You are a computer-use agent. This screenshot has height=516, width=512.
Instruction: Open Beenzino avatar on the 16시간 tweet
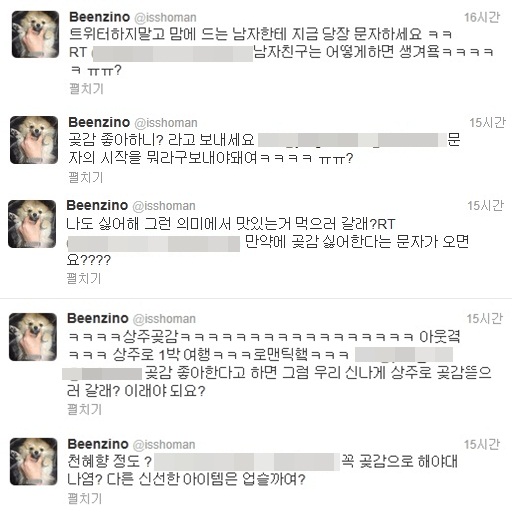35,34
